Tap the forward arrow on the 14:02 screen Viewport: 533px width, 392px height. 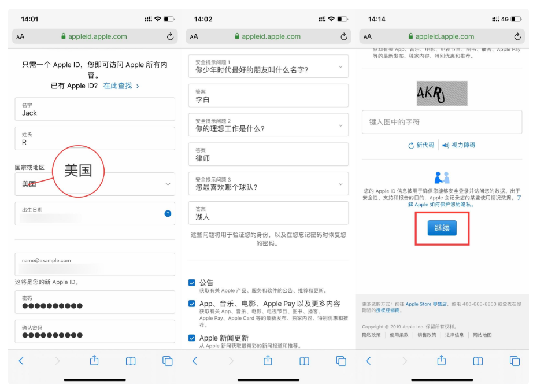[x=231, y=361]
